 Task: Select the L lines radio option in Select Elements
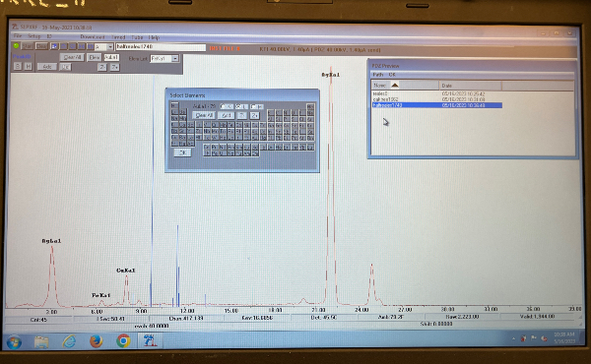pyautogui.click(x=241, y=106)
